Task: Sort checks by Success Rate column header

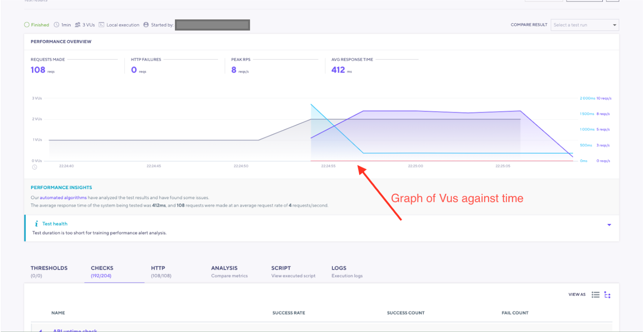Action: click(x=288, y=313)
